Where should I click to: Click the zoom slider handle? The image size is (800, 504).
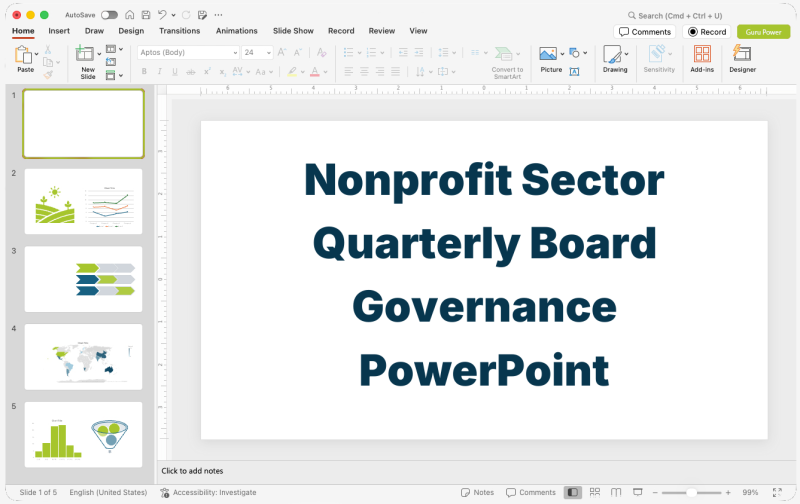(691, 492)
